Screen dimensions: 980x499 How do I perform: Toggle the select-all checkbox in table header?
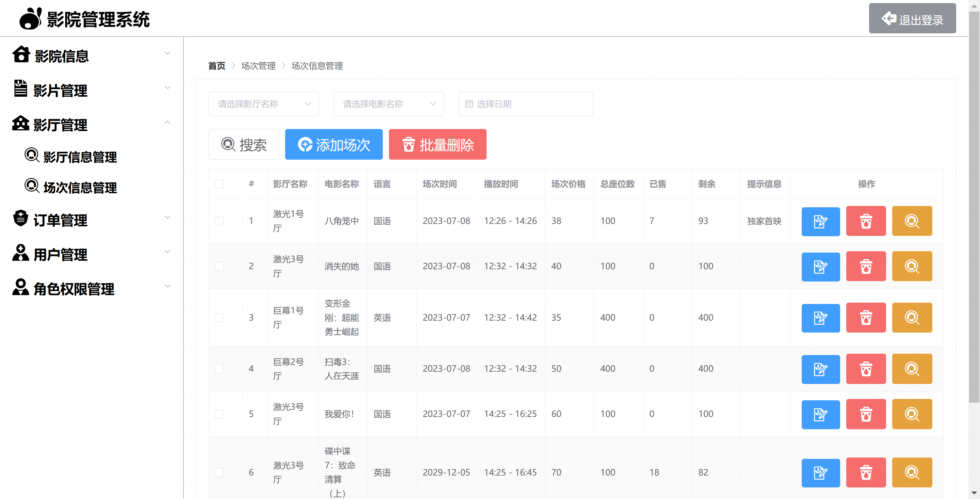[x=219, y=184]
